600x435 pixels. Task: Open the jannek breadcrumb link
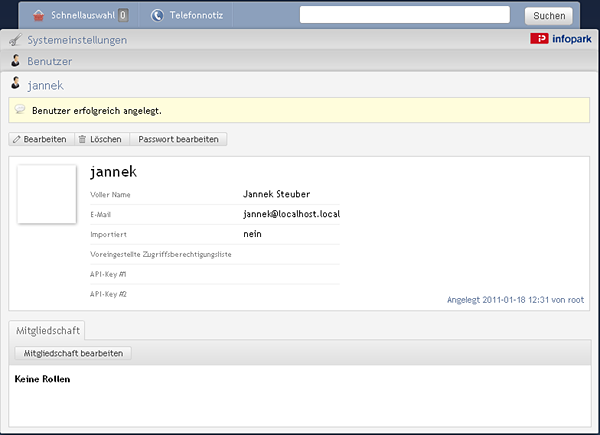coord(46,85)
